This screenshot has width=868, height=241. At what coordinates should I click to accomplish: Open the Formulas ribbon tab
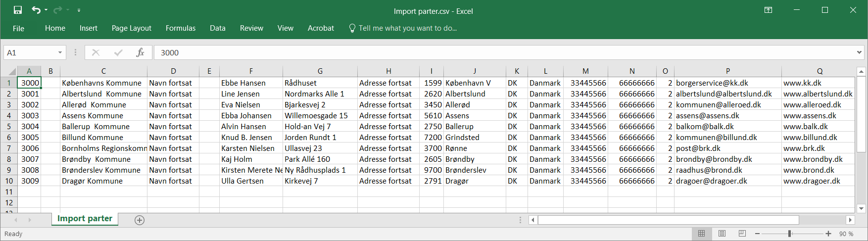(x=180, y=28)
